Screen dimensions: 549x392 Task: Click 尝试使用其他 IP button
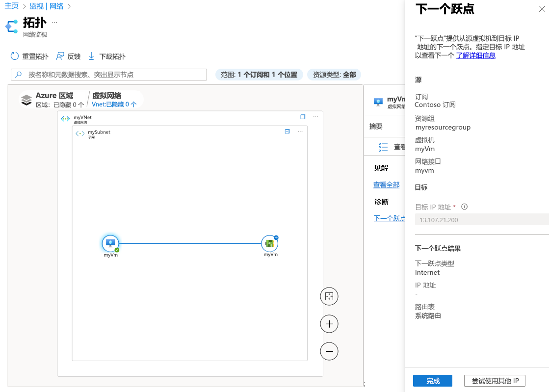point(494,381)
